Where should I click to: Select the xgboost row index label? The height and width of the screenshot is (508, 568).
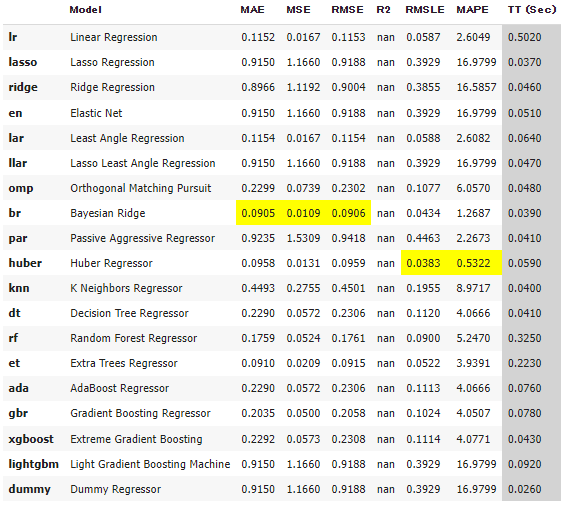(x=31, y=439)
